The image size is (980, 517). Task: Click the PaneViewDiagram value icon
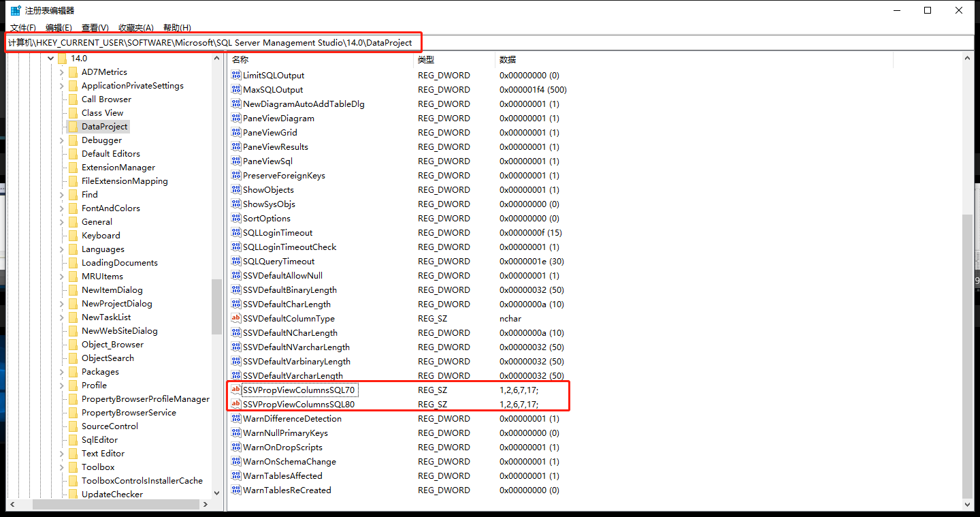point(236,118)
